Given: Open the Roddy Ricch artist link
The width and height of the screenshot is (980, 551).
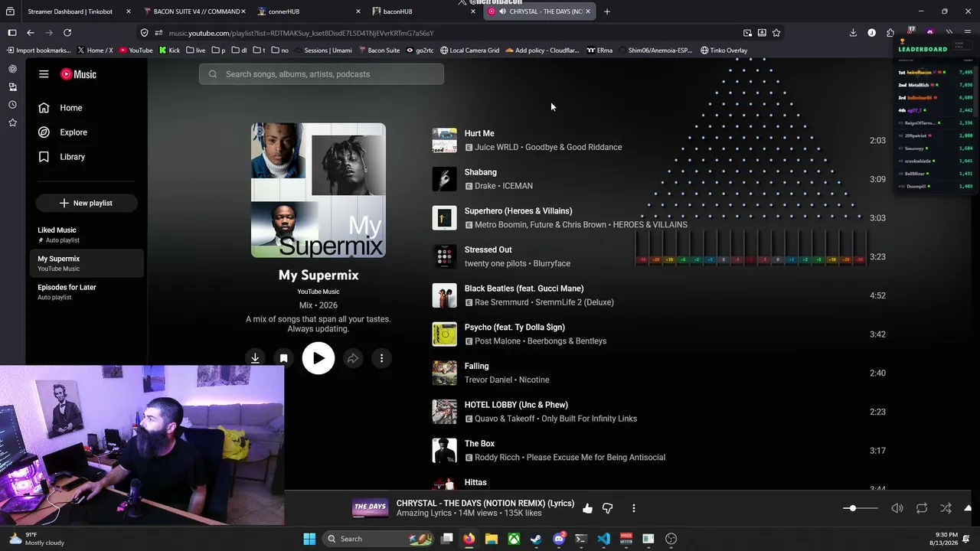Looking at the screenshot, I should click(498, 458).
